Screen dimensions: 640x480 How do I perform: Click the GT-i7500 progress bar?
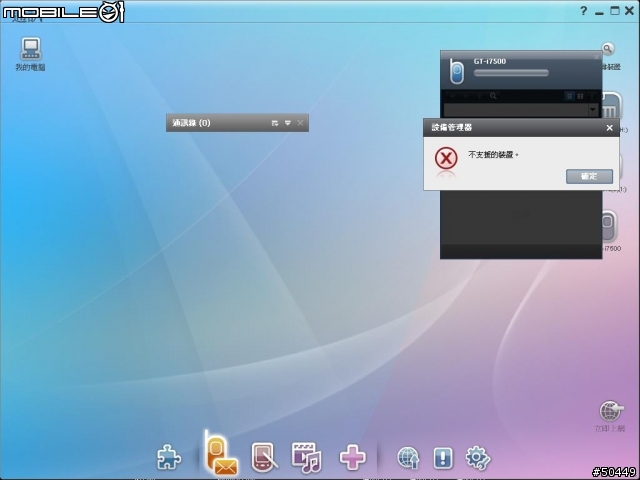point(511,73)
